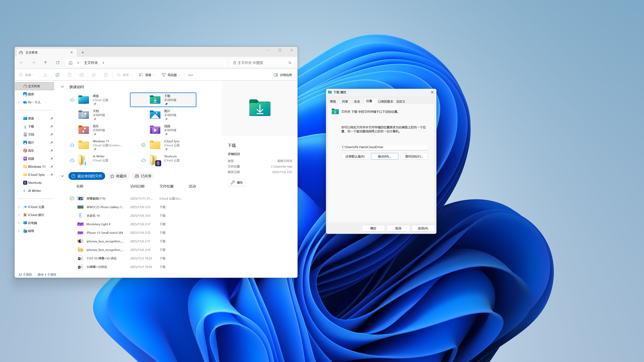Viewport: 644px width, 362px height.
Task: Open the WWDC22-Photo-Gallery recent file
Action: pos(105,207)
